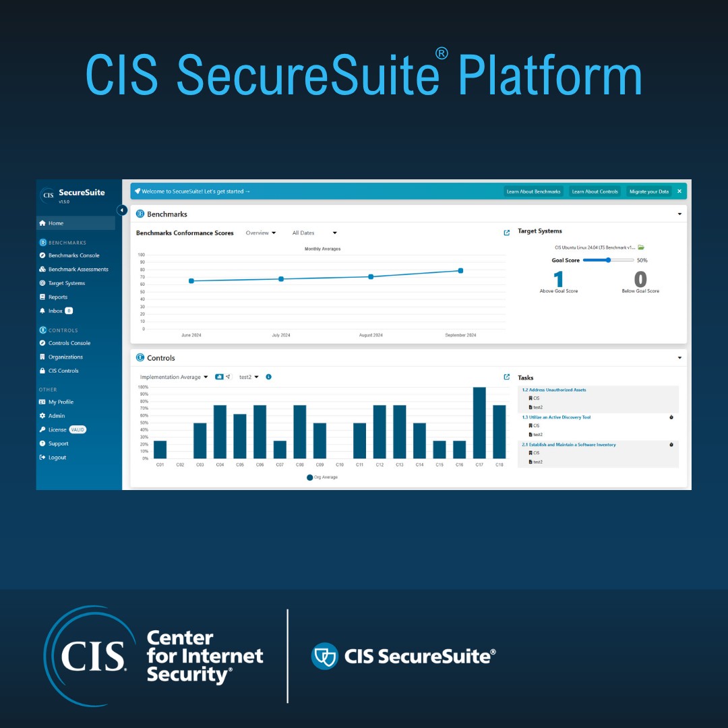Open the All Dates dropdown

tap(314, 233)
